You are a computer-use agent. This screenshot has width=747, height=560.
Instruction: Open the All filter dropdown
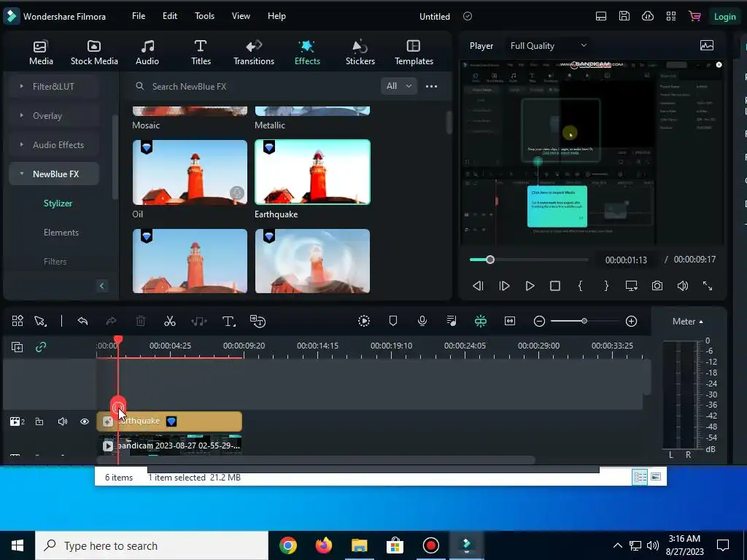pos(399,86)
